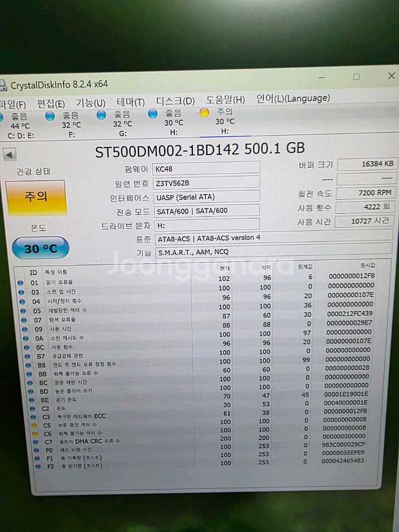This screenshot has height=532, width=399.
Task: Click the yellow 주의 health status button
Action: pos(36,197)
